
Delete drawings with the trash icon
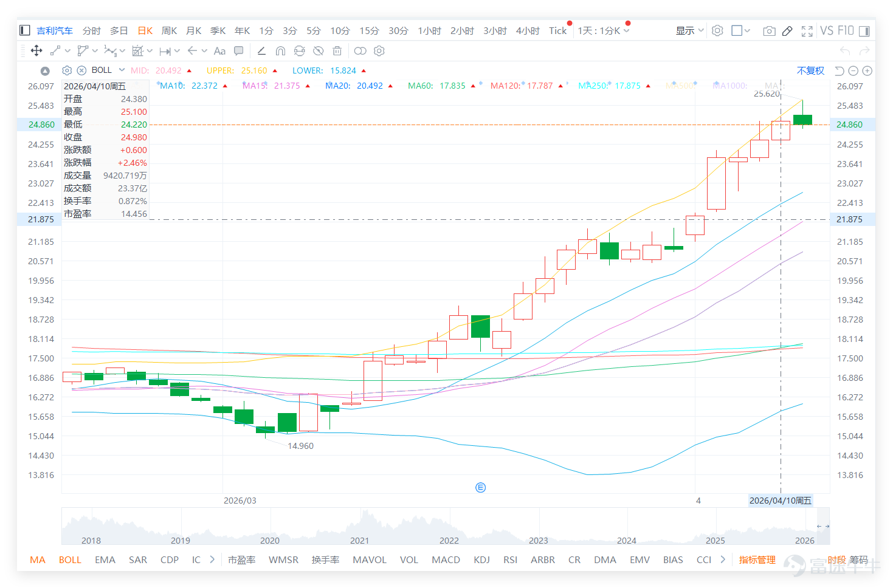337,51
